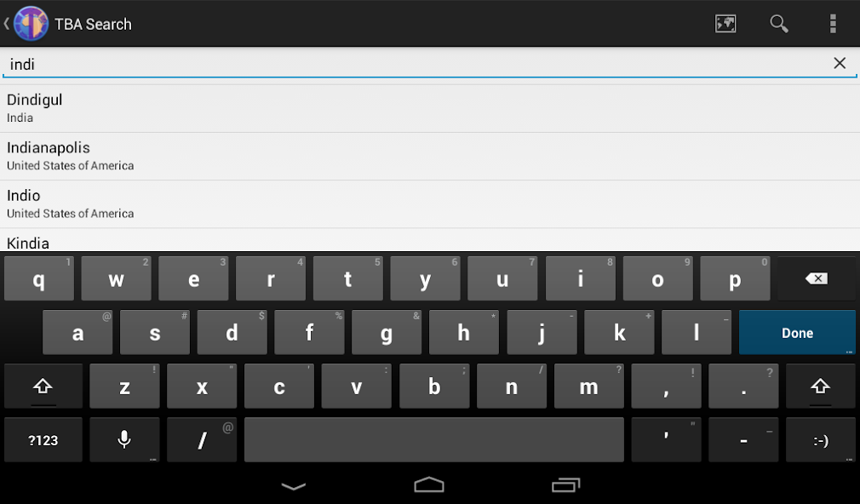Tap the keyboard backspace key
This screenshot has width=860, height=504.
click(816, 278)
